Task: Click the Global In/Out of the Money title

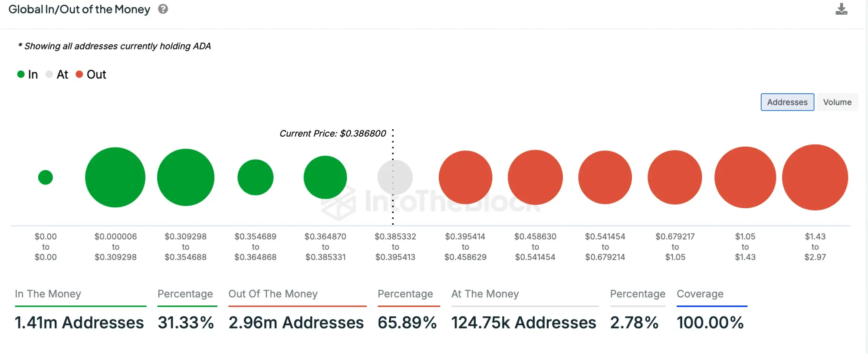Action: click(x=79, y=10)
